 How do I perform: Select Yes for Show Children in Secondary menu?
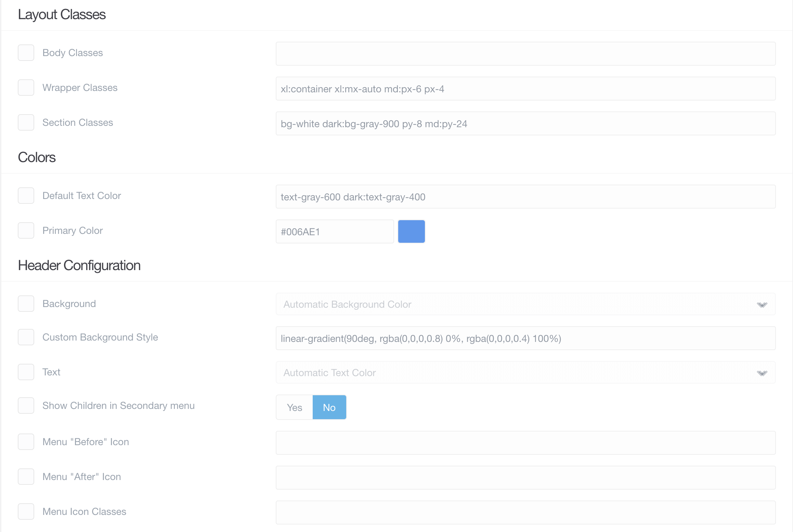point(295,407)
